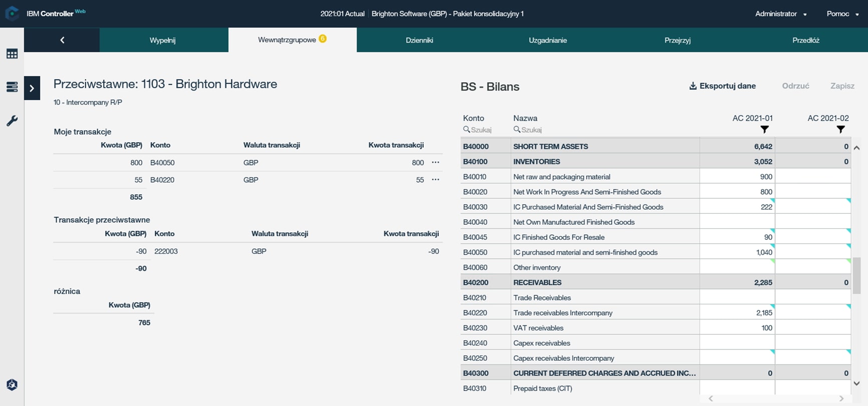Open the Administrator dropdown menu
This screenshot has width=868, height=406.
(780, 14)
